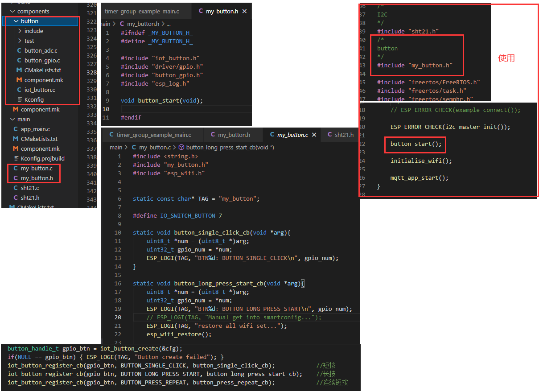Viewport: 539px width, 392px height.
Task: Click 'ESP_ERROR_CHECK(i2c_master_init());' line
Action: point(450,127)
